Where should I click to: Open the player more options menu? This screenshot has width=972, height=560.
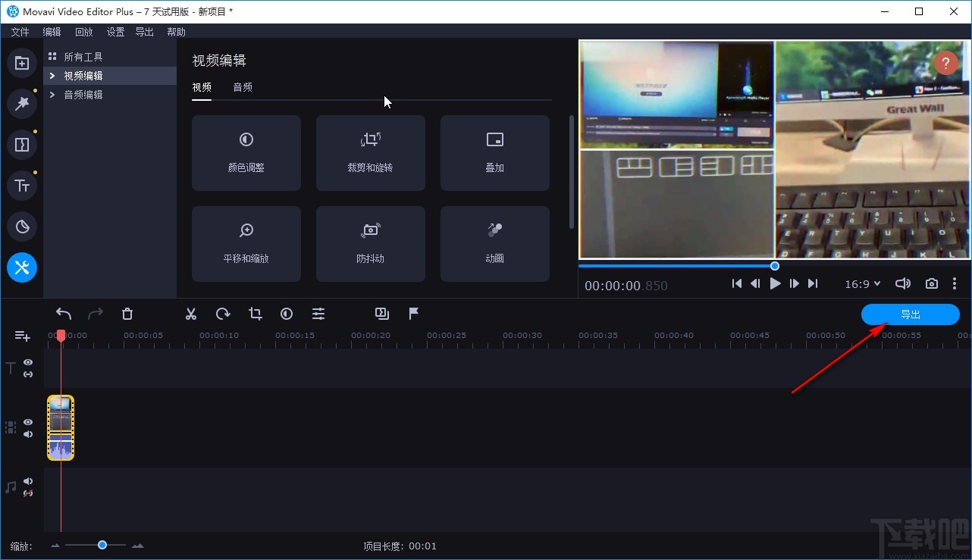click(x=955, y=283)
